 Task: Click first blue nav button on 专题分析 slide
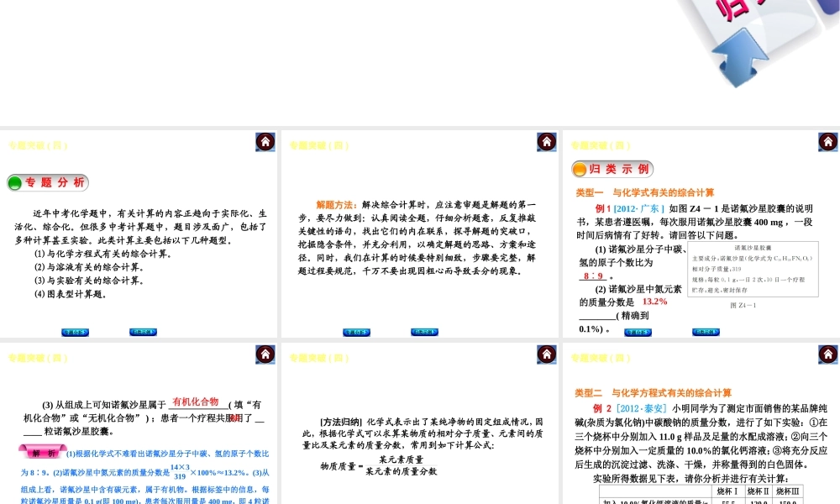pos(75,332)
